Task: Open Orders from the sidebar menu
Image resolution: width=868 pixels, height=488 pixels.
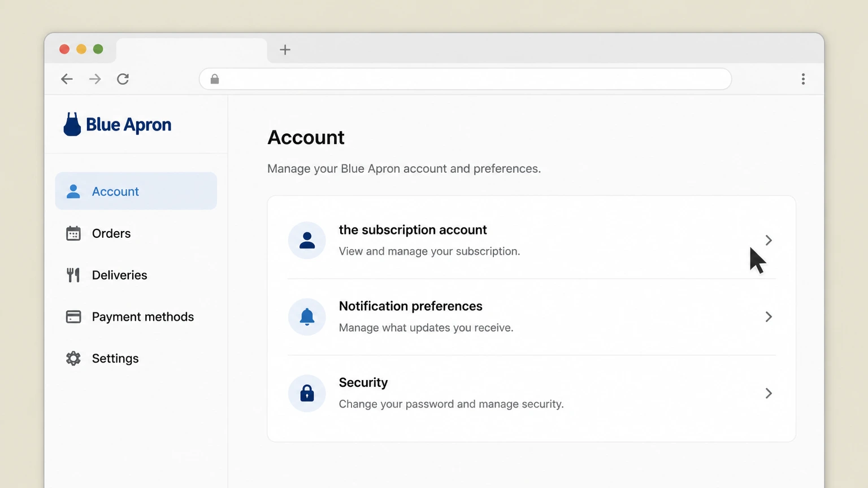Action: (136, 233)
